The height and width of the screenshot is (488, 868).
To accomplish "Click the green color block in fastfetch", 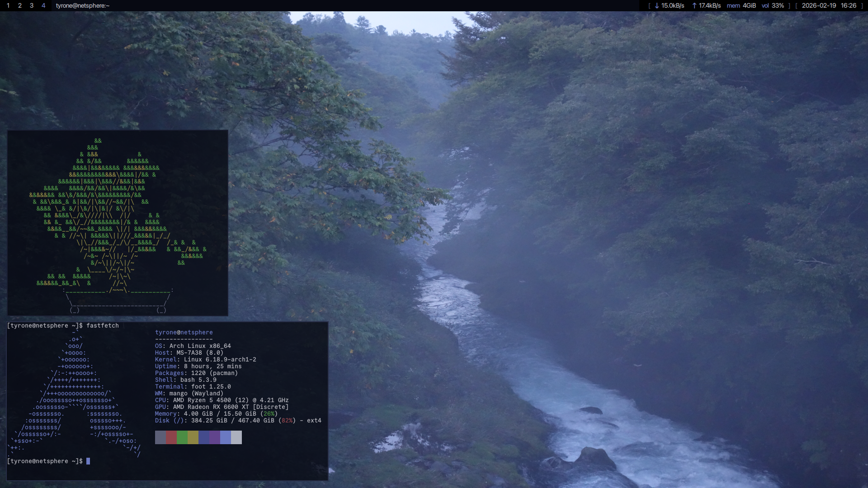I will point(182,437).
